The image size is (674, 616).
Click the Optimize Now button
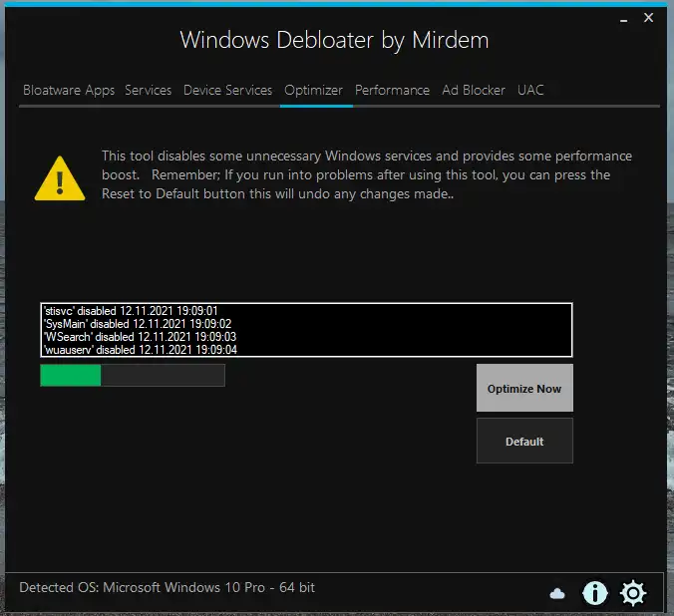[x=524, y=388]
